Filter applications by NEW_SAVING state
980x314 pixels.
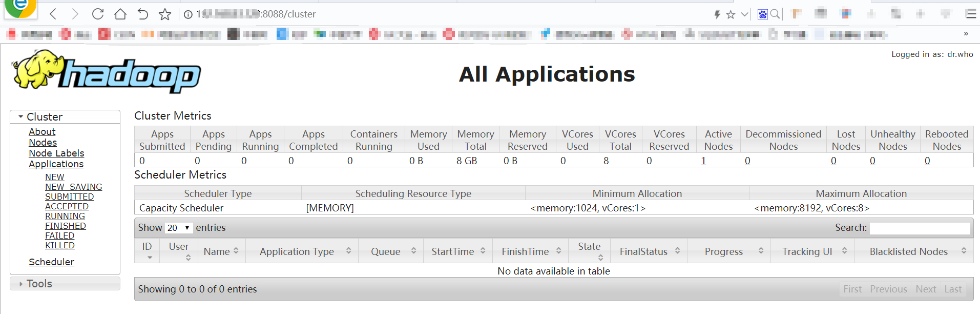[x=73, y=187]
